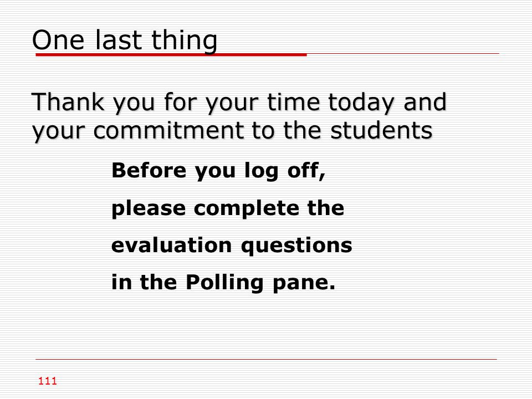
Task: Click the word "students" in the body text
Action: (381, 131)
